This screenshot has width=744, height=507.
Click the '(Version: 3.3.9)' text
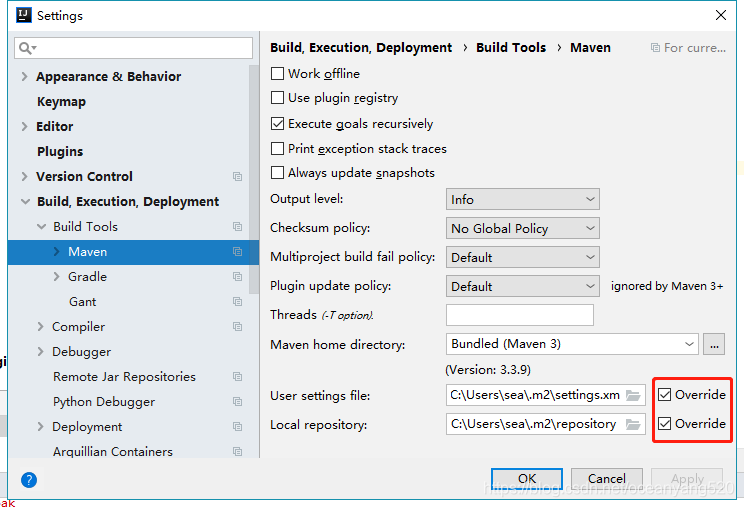[x=488, y=369]
